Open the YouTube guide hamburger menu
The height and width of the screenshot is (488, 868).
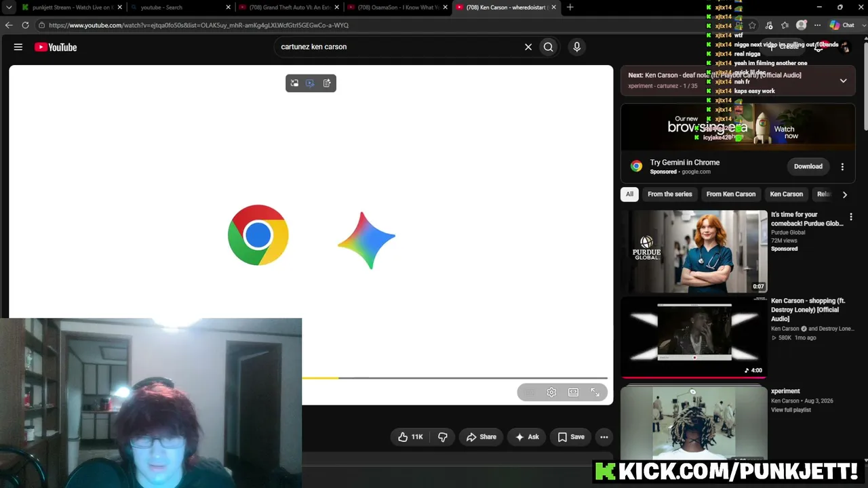tap(18, 47)
